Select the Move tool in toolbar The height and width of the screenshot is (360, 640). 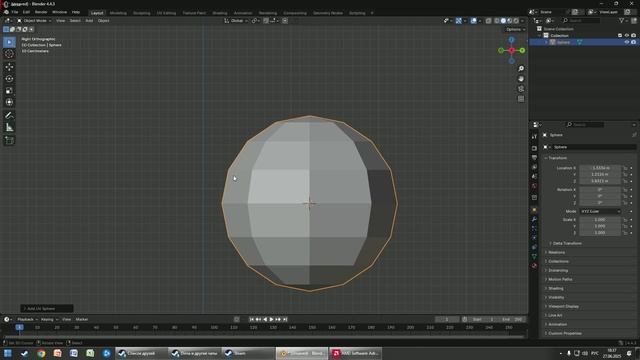pyautogui.click(x=9, y=67)
